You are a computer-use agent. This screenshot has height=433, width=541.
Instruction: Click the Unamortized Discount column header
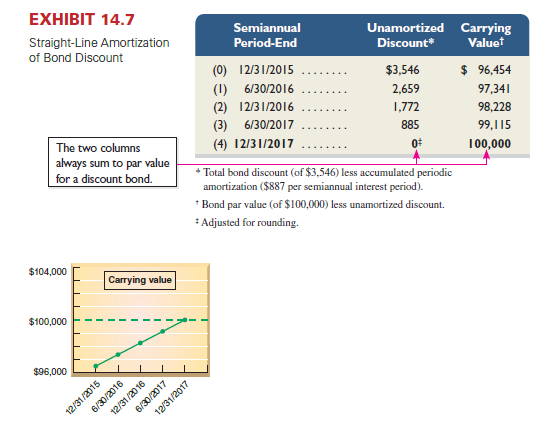pyautogui.click(x=405, y=35)
